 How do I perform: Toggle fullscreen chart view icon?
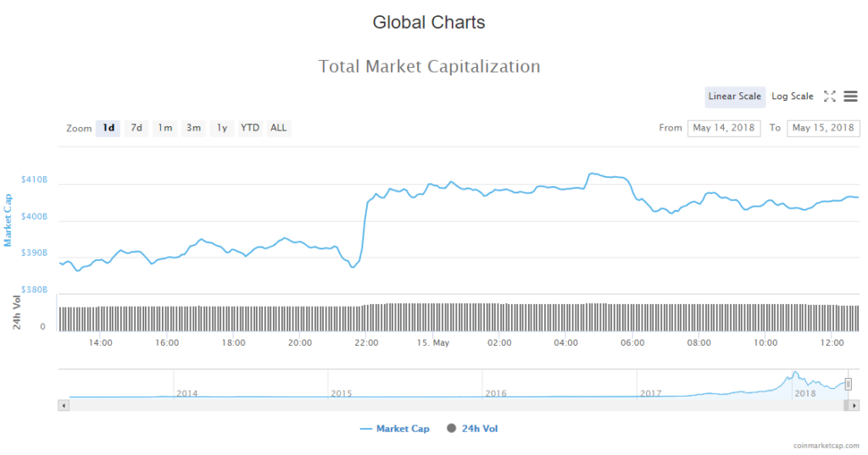tap(830, 97)
